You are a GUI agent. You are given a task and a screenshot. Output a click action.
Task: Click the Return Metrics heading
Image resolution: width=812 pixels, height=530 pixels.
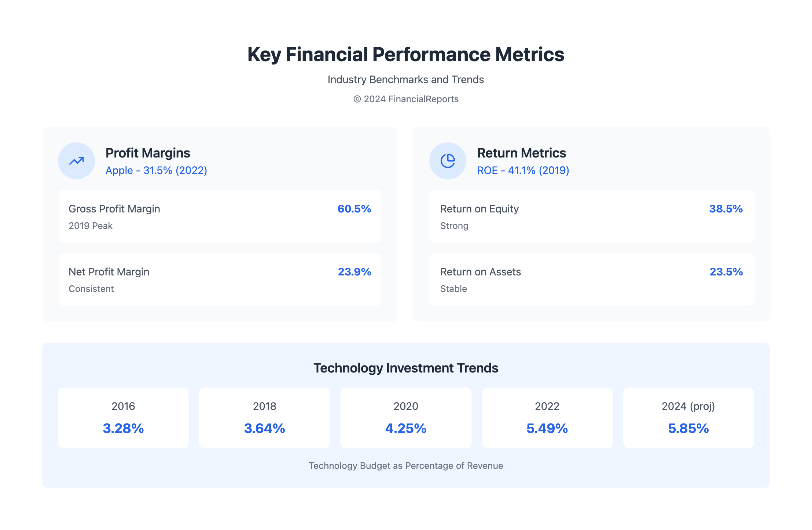521,153
